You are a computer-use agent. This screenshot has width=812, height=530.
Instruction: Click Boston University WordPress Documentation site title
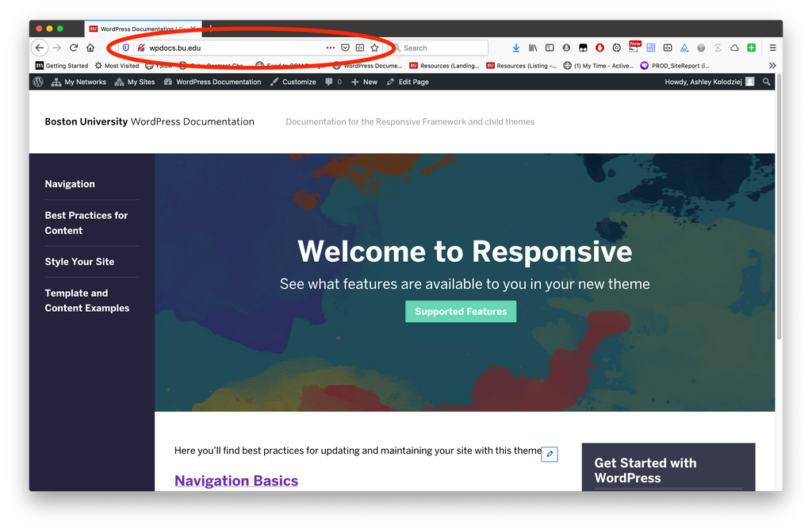[149, 121]
